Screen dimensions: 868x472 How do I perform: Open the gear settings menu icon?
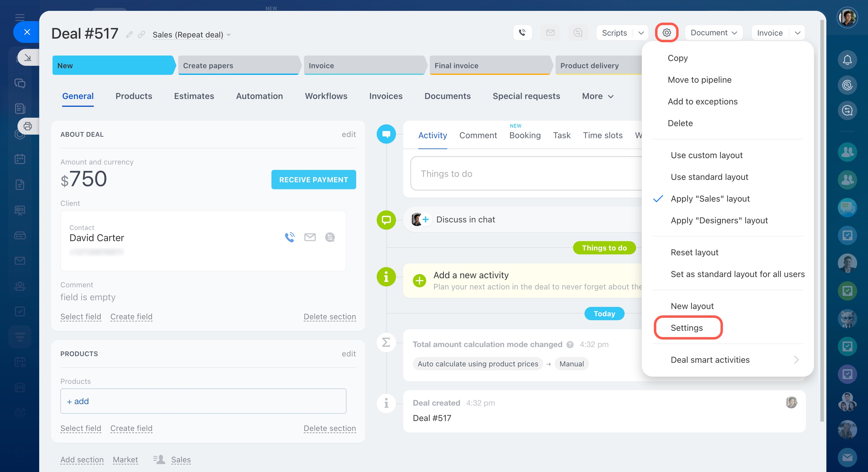point(666,33)
